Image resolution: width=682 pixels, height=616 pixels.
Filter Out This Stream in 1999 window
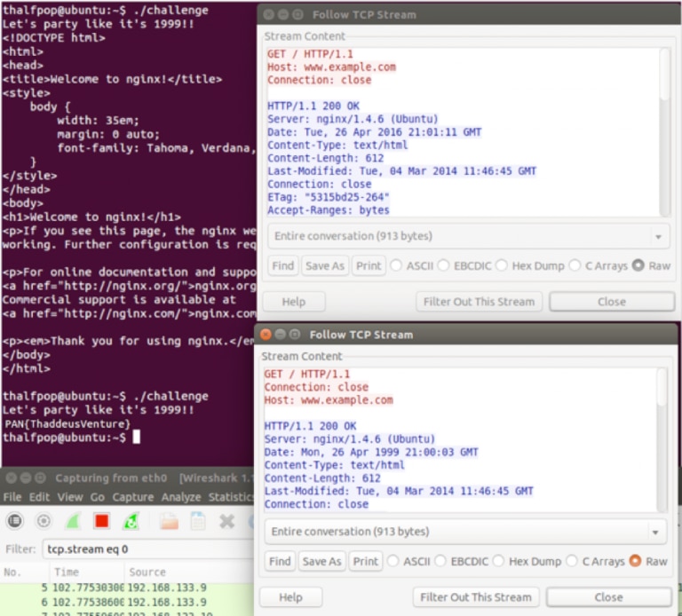[476, 596]
